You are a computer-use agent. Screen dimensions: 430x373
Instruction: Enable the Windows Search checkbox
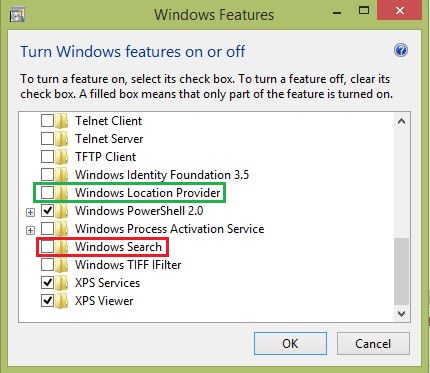[47, 247]
